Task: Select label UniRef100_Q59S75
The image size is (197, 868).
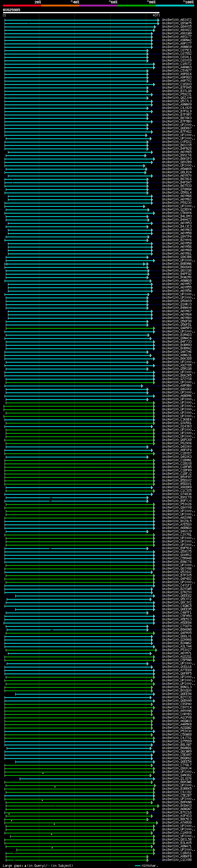Action: [x=176, y=551]
